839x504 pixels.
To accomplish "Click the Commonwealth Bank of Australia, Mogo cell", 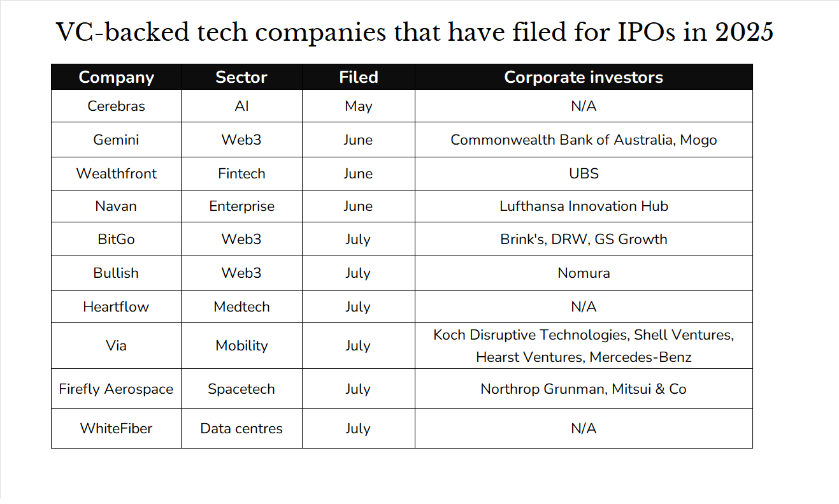I will click(584, 140).
